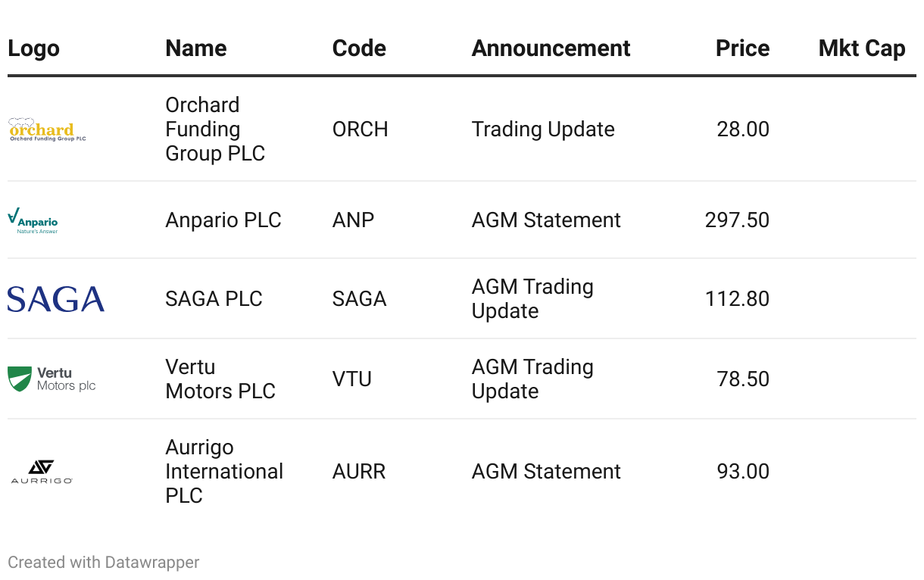Click the 297.50 price for Anpario
Screen dimensions: 924x580
737,220
